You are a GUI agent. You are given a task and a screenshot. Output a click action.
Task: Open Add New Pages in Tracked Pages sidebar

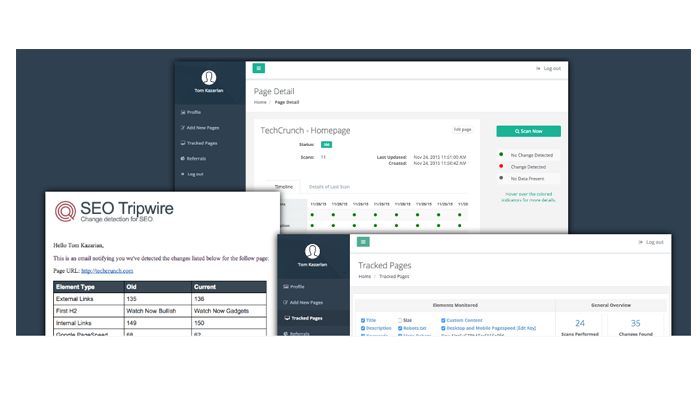point(303,302)
